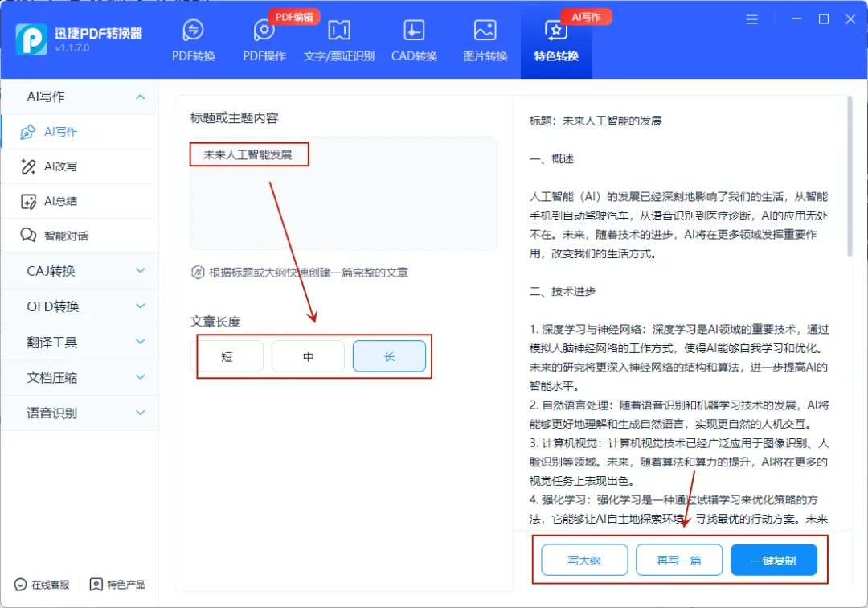Click the AI写作 red badge on top bar
The height and width of the screenshot is (608, 868).
[x=586, y=17]
